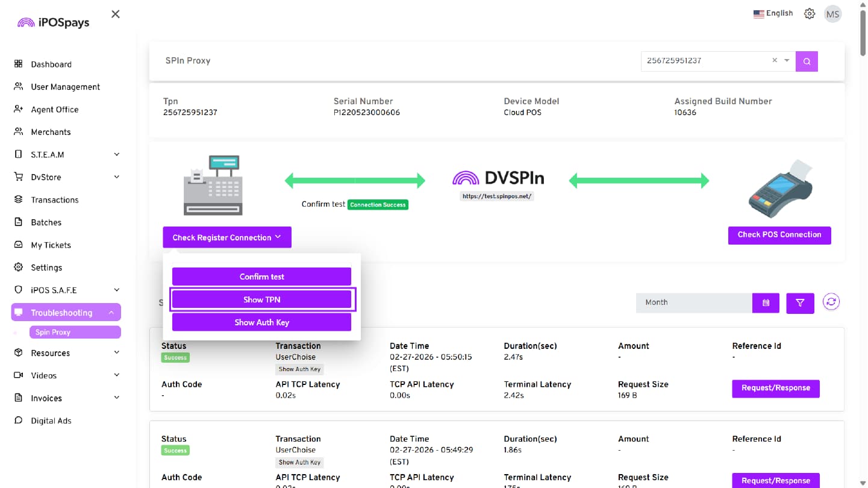Choose Show Auth Key menu option
Image resolution: width=868 pixels, height=488 pixels.
261,322
